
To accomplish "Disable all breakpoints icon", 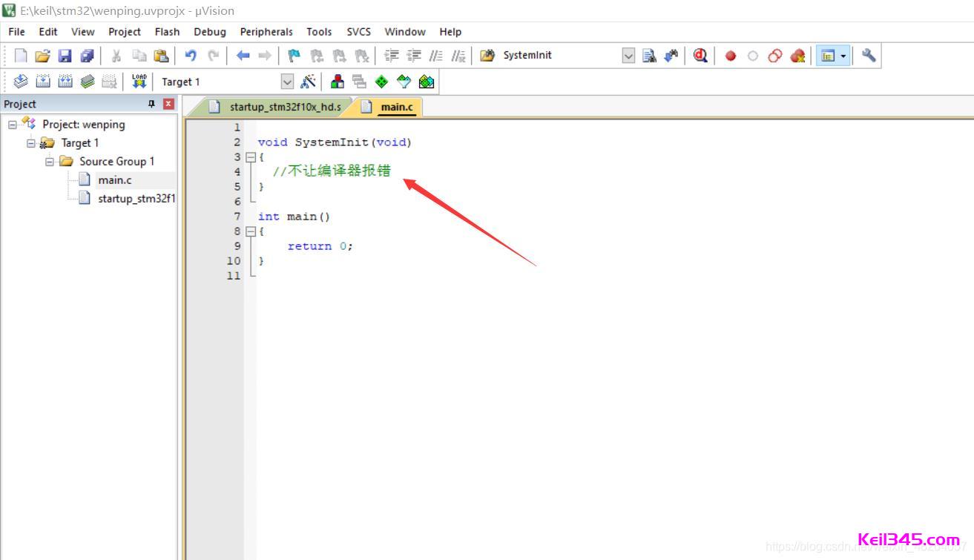I will click(x=775, y=56).
